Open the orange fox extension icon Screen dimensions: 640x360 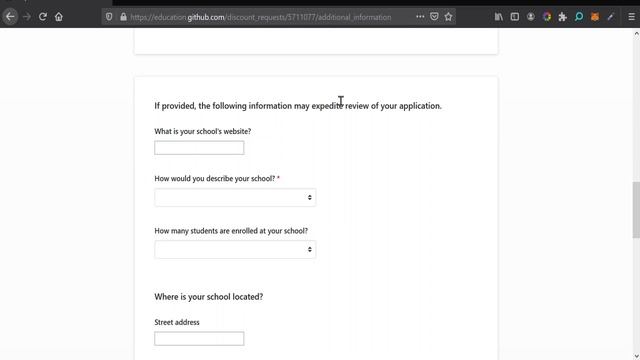[x=595, y=17]
